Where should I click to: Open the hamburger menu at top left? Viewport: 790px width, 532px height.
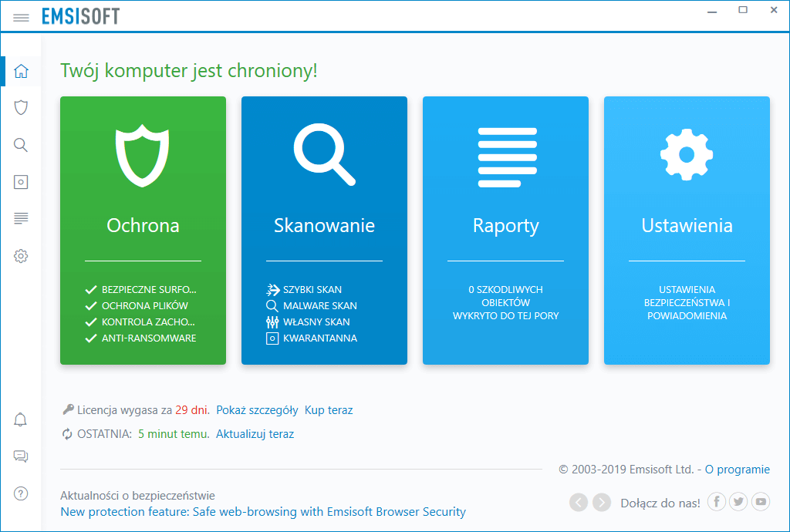21,18
